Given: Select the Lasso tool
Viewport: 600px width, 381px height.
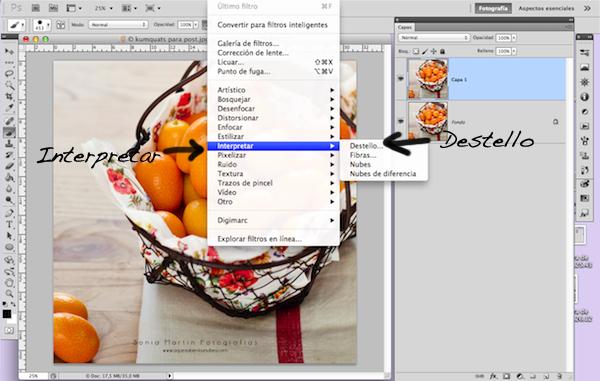Looking at the screenshot, I should [9, 73].
